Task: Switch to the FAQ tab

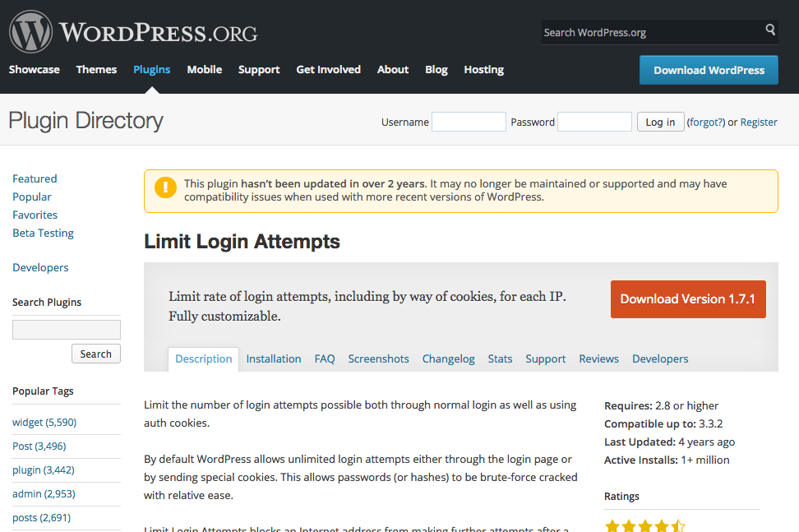Action: coord(325,359)
